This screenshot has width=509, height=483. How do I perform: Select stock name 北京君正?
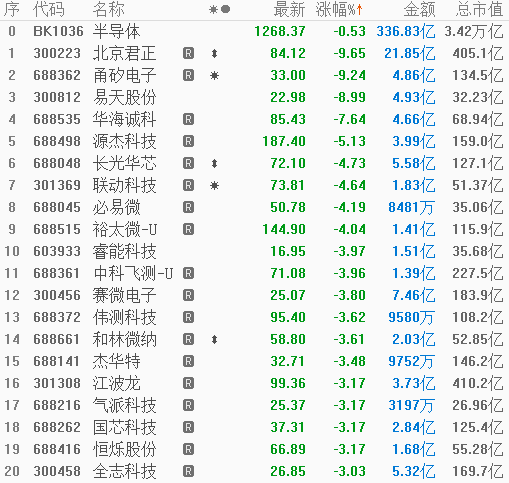(124, 53)
